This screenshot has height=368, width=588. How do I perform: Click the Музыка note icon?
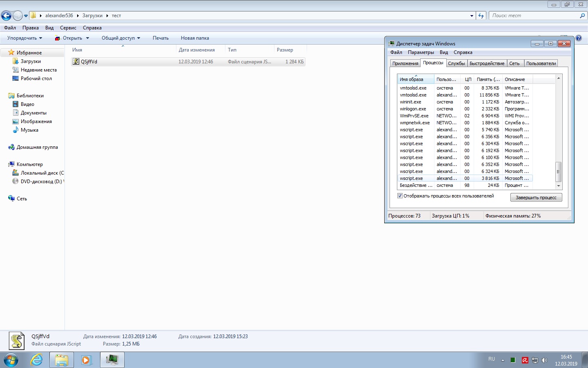pyautogui.click(x=16, y=130)
